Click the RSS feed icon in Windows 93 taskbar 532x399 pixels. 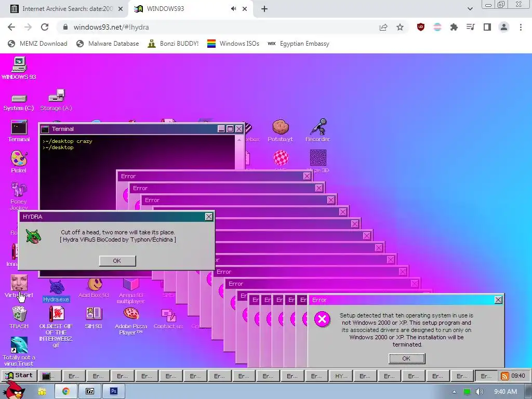tap(504, 376)
